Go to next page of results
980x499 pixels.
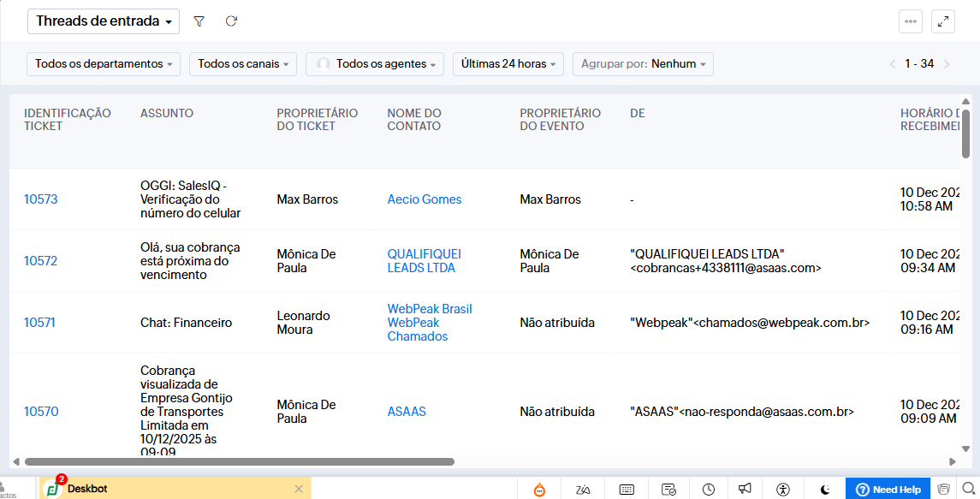(947, 64)
